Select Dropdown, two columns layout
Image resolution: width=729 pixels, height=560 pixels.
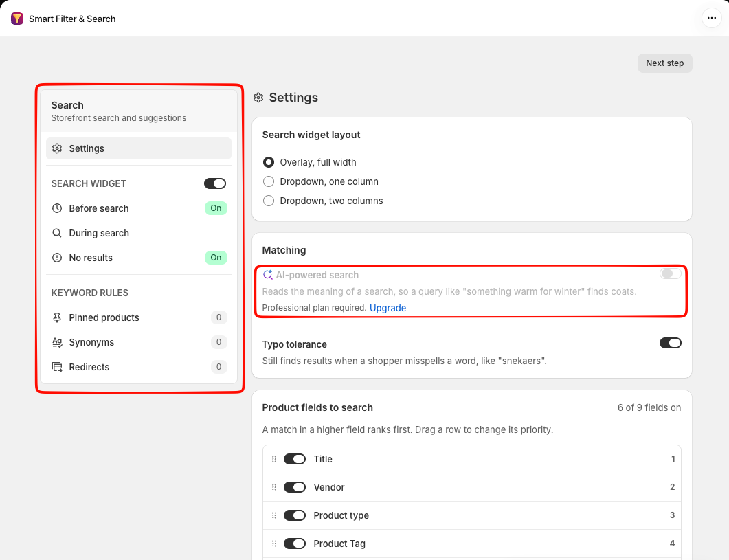[269, 201]
